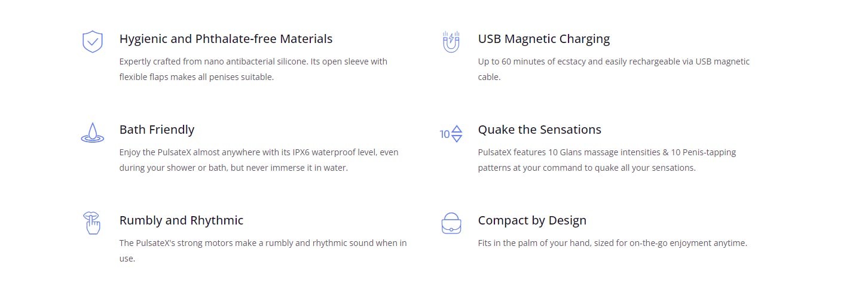
Task: Open the Hygienic and Phthalate-free Materials heading
Action: pyautogui.click(x=226, y=39)
